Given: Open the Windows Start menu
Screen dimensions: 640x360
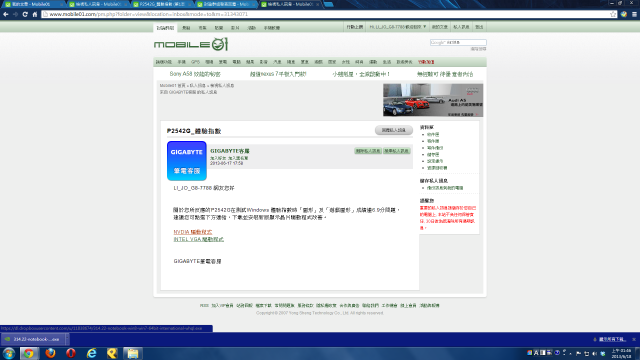Looking at the screenshot, I should (9, 353).
